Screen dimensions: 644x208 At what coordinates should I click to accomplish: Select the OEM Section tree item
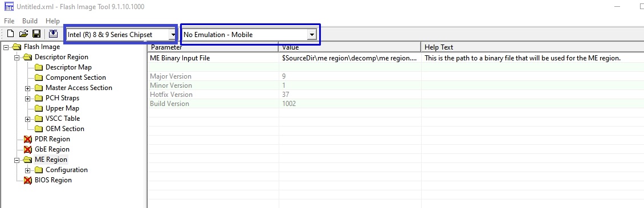(65, 129)
